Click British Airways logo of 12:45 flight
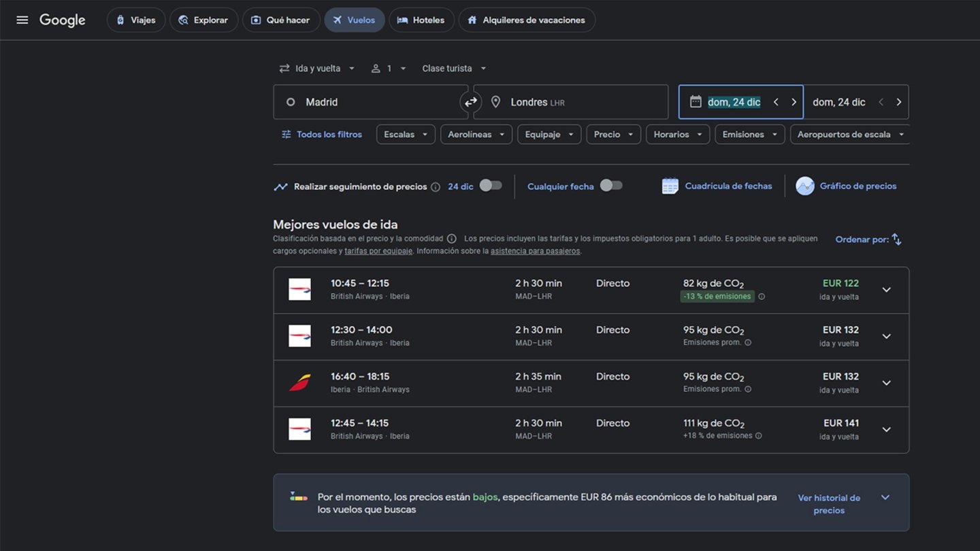This screenshot has width=980, height=551. pyautogui.click(x=299, y=429)
